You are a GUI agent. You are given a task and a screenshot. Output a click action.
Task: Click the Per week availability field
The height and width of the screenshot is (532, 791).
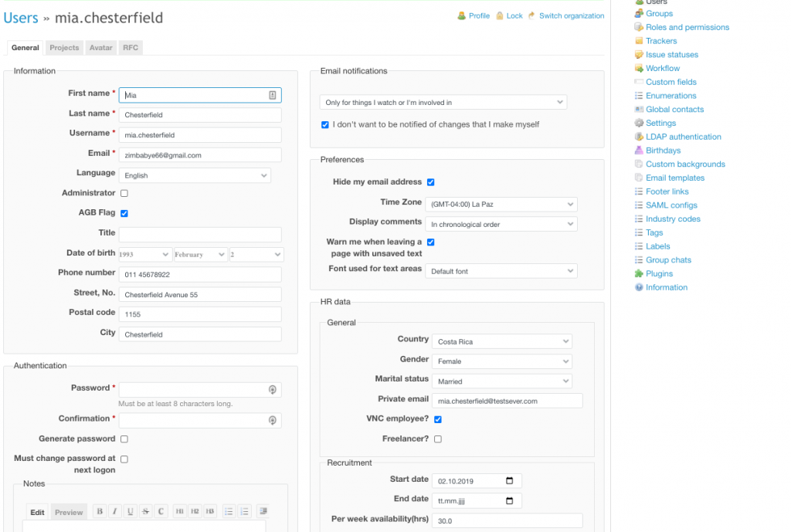[508, 520]
